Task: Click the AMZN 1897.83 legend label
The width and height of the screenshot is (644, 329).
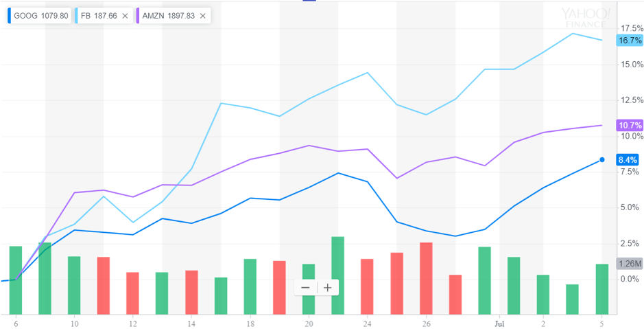Action: [x=169, y=16]
